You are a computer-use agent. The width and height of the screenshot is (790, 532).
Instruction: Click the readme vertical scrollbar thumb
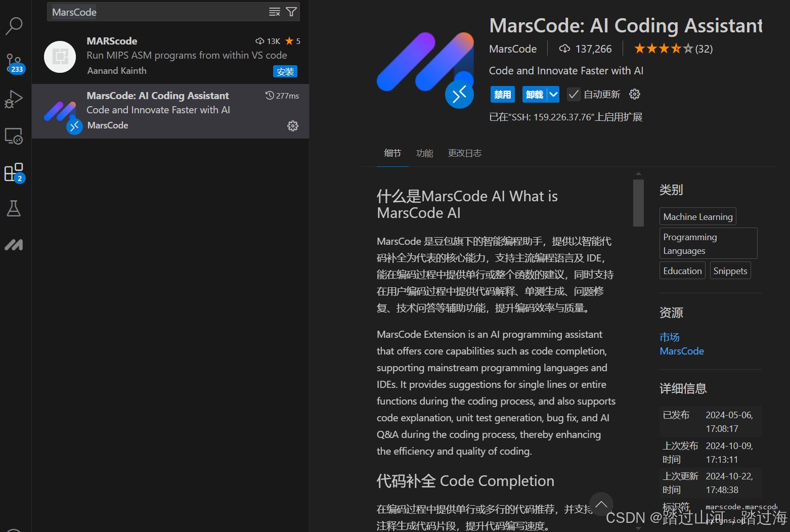[x=638, y=203]
